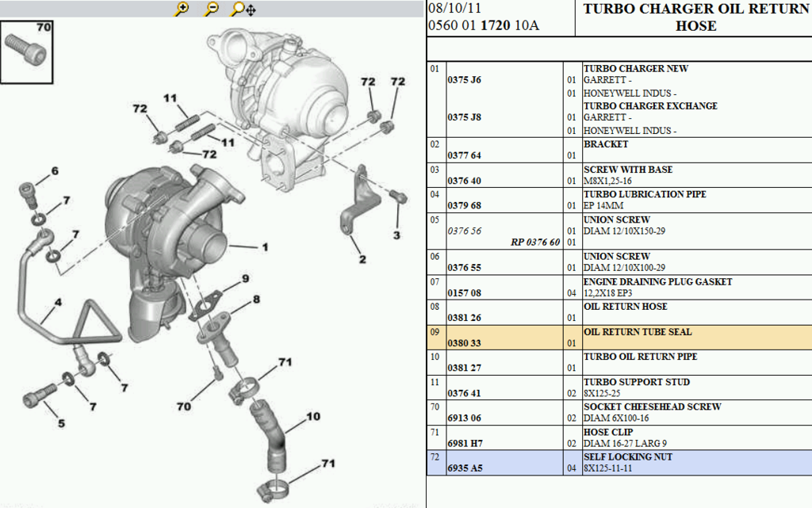Click reference number 72 in table
This screenshot has width=812, height=508.
pos(435,456)
